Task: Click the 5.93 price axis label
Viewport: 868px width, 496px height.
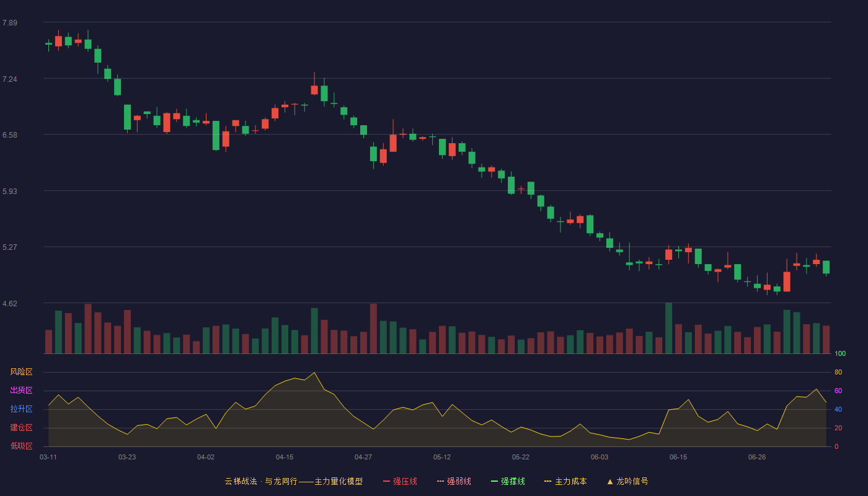Action: (x=10, y=192)
